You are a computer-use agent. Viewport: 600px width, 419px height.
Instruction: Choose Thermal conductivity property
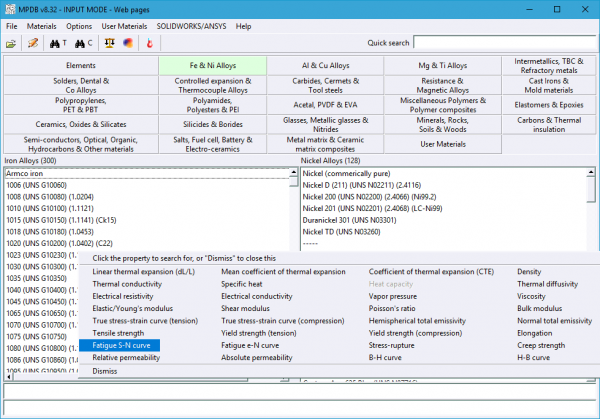[127, 284]
